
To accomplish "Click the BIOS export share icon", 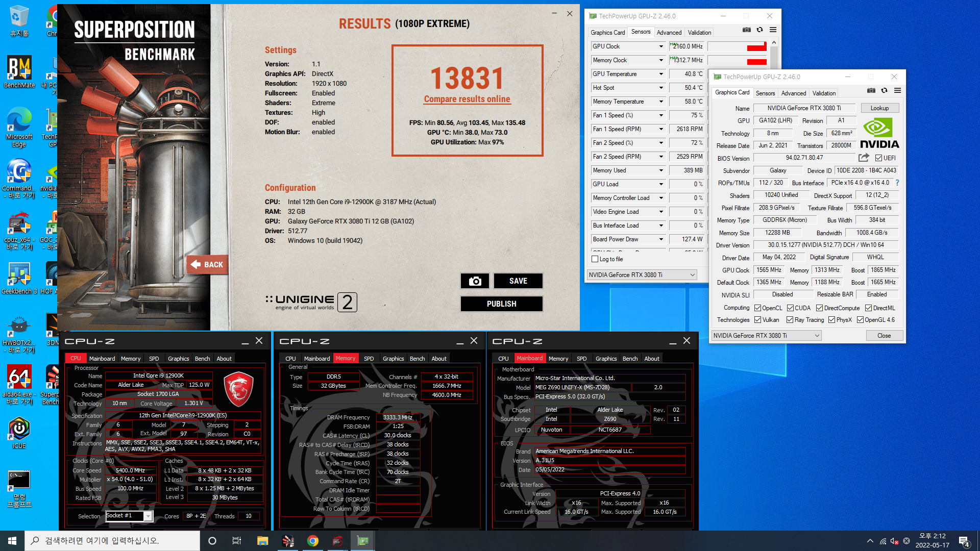I will pos(864,158).
